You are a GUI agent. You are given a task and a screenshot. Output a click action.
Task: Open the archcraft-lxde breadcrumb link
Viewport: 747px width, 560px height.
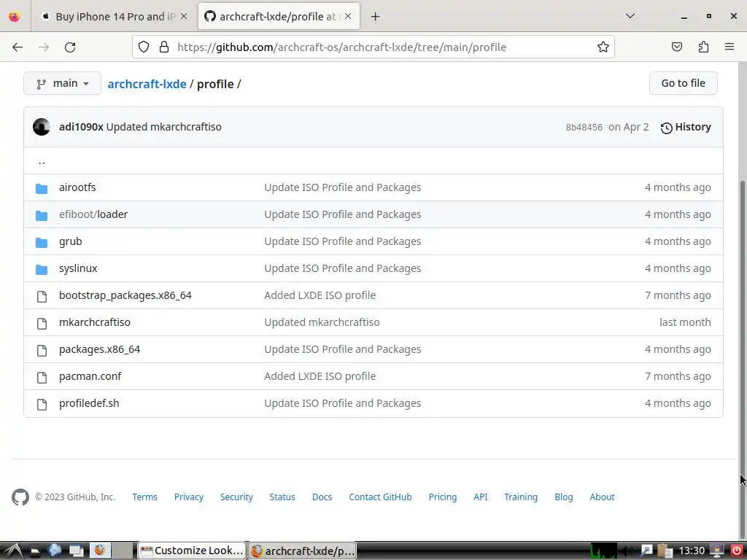click(147, 84)
